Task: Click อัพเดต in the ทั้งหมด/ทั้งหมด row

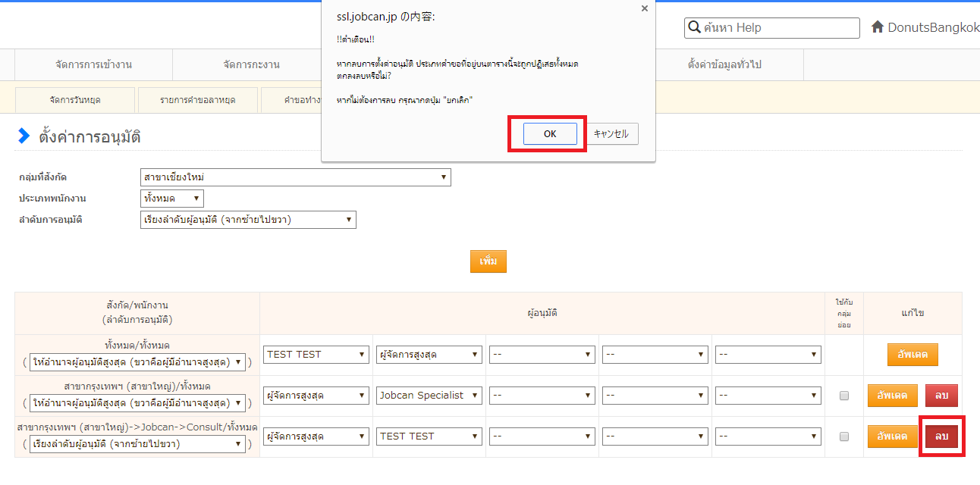Action: [912, 355]
